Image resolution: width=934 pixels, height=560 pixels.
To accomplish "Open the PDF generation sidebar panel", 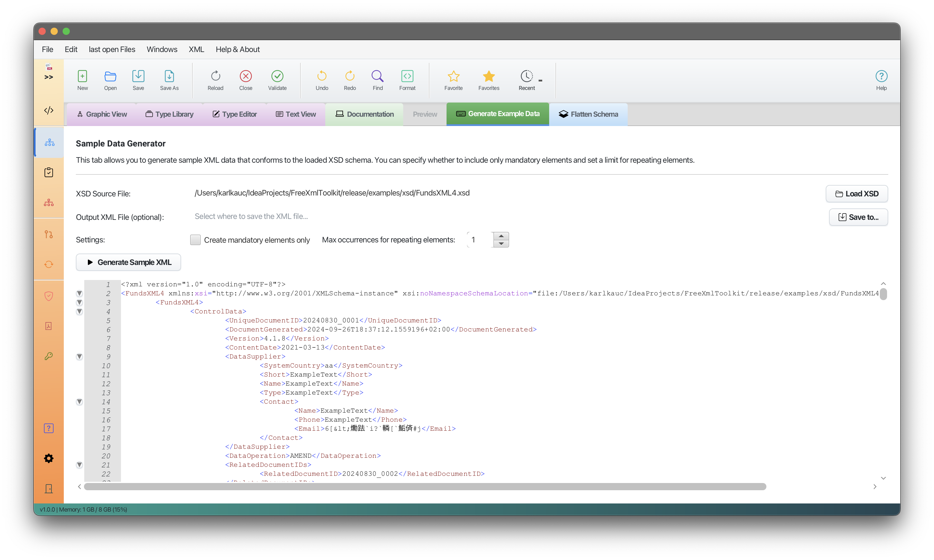I will click(x=49, y=326).
